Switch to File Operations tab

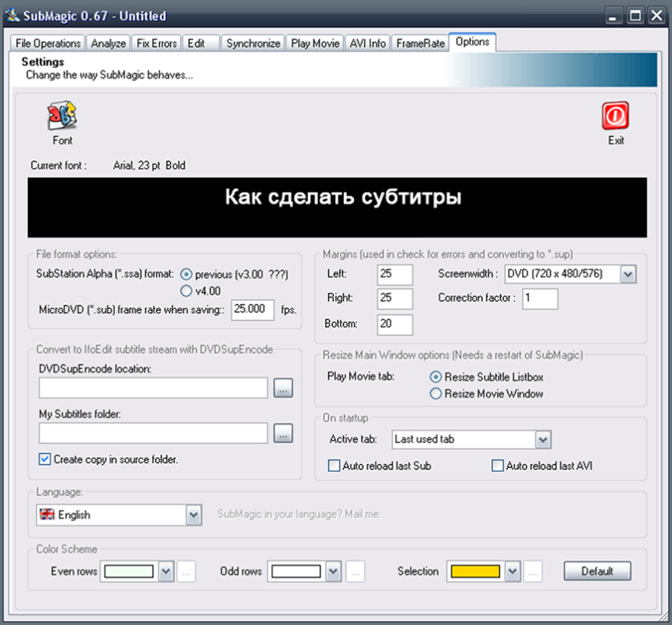click(x=48, y=43)
